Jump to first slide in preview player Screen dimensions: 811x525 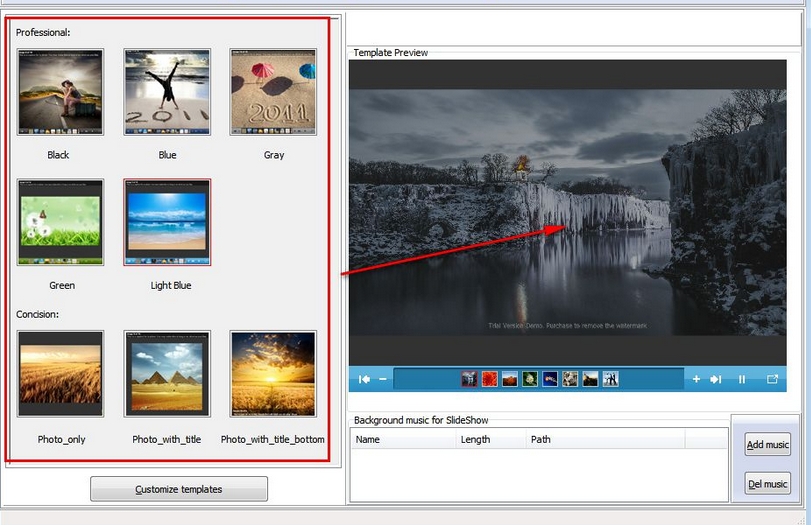(x=365, y=379)
